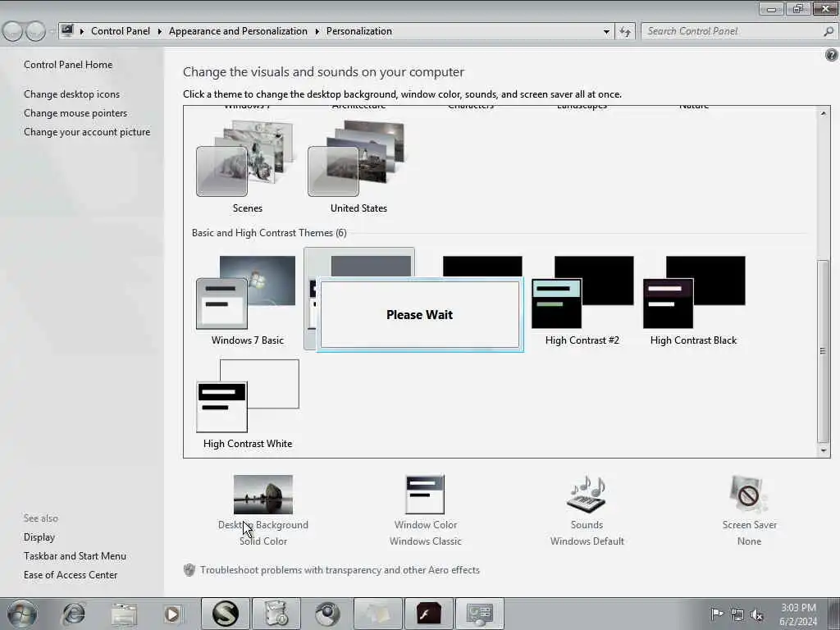Open Control Panel Home

68,65
